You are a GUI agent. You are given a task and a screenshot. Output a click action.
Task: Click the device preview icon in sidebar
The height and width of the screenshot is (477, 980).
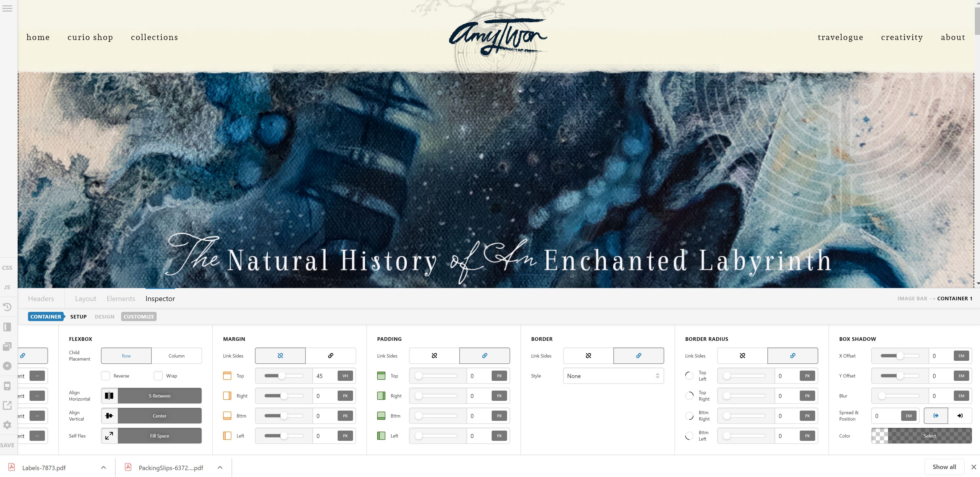click(x=7, y=386)
